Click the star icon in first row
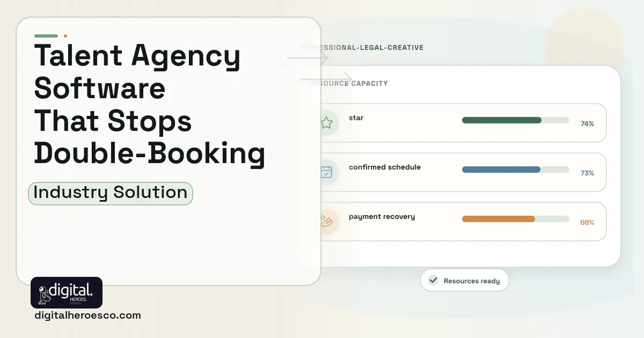This screenshot has height=338, width=644. pyautogui.click(x=326, y=123)
